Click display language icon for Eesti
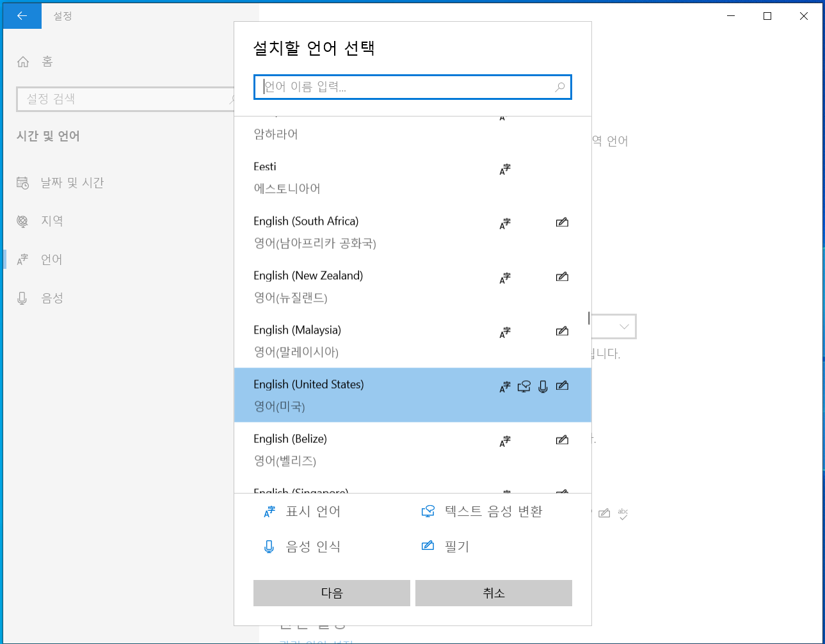The height and width of the screenshot is (644, 825). coord(505,169)
